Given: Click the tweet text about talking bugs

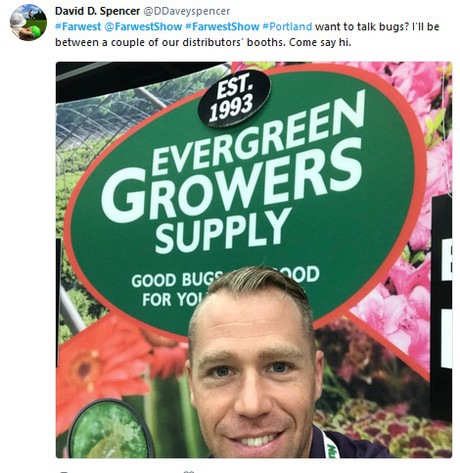Looking at the screenshot, I should (247, 35).
